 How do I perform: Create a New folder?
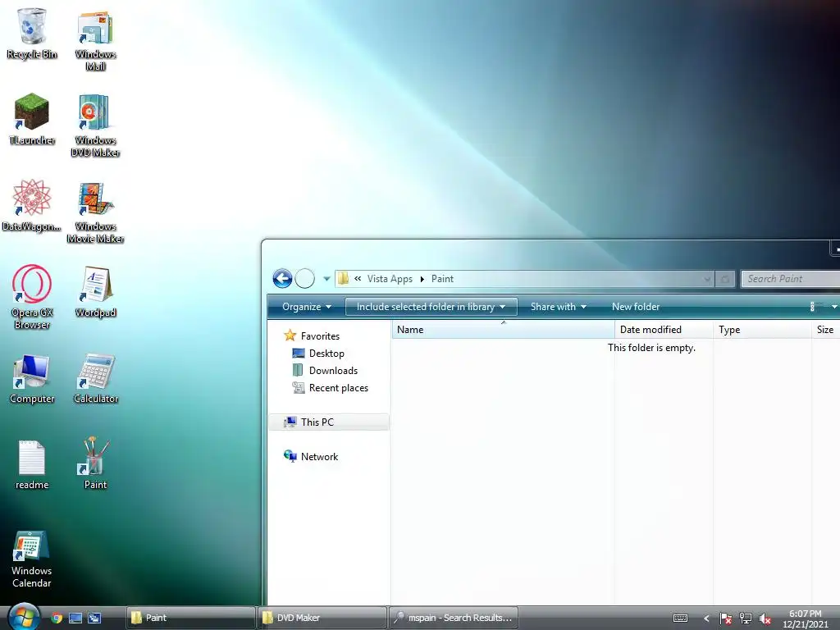(636, 307)
